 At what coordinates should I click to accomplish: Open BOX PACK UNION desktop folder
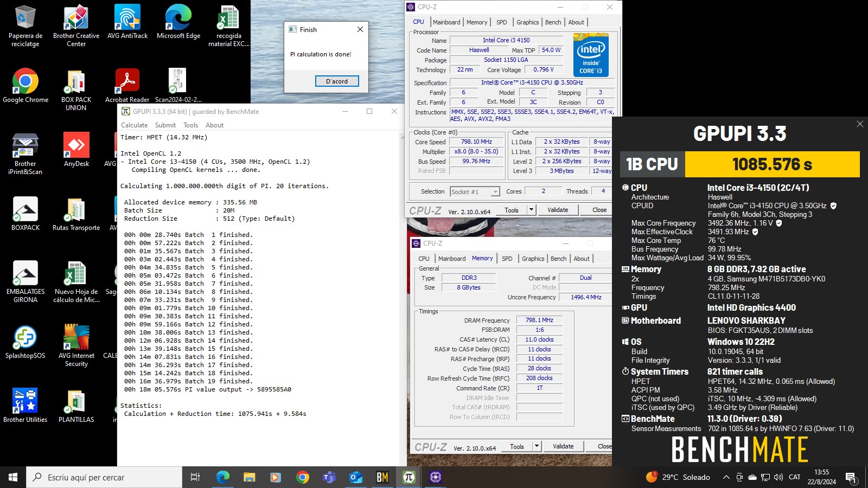pyautogui.click(x=76, y=89)
